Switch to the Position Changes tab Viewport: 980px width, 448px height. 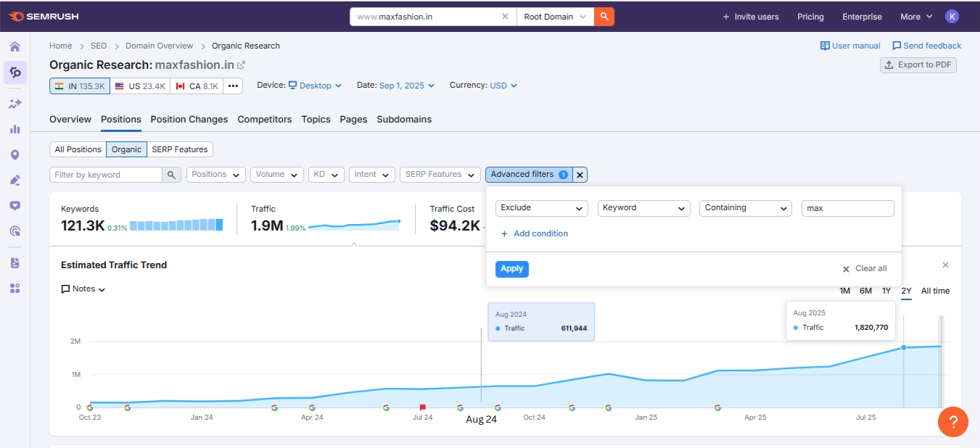pyautogui.click(x=189, y=120)
